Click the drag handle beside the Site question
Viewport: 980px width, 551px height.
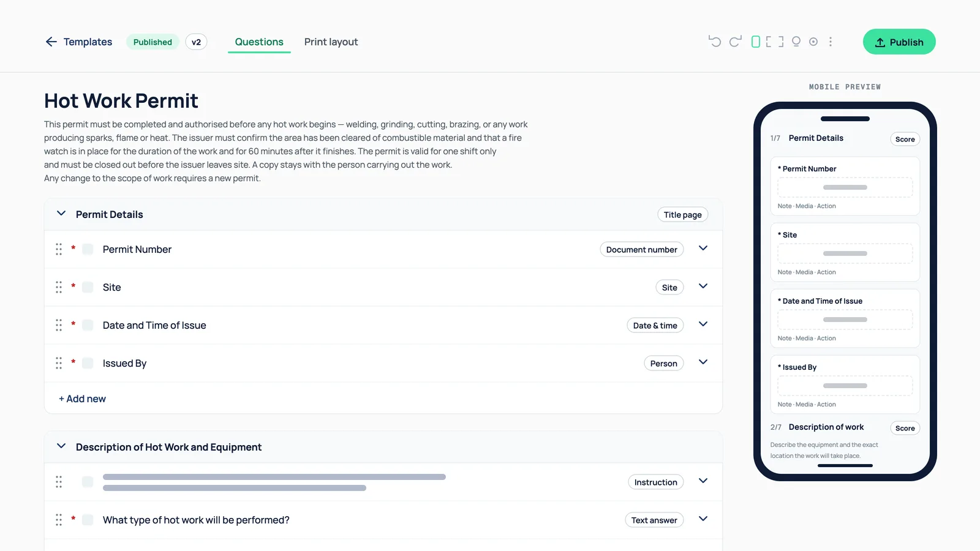[59, 287]
